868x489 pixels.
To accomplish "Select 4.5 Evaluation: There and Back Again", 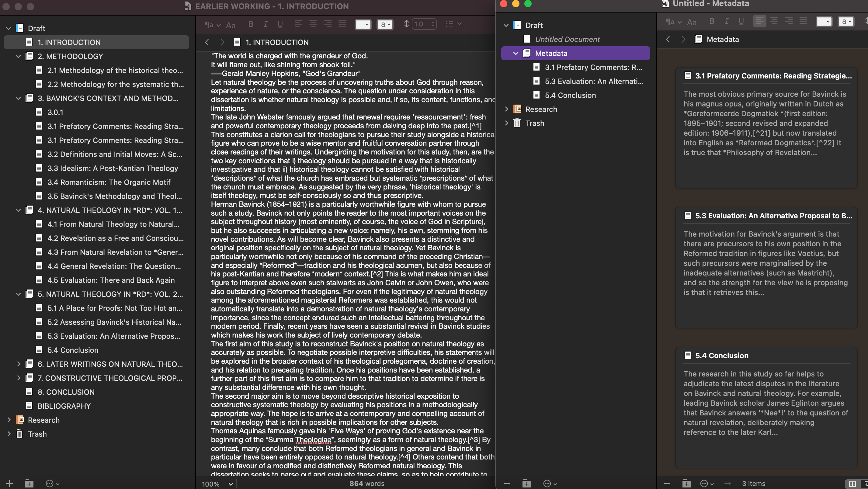I will [x=96, y=280].
